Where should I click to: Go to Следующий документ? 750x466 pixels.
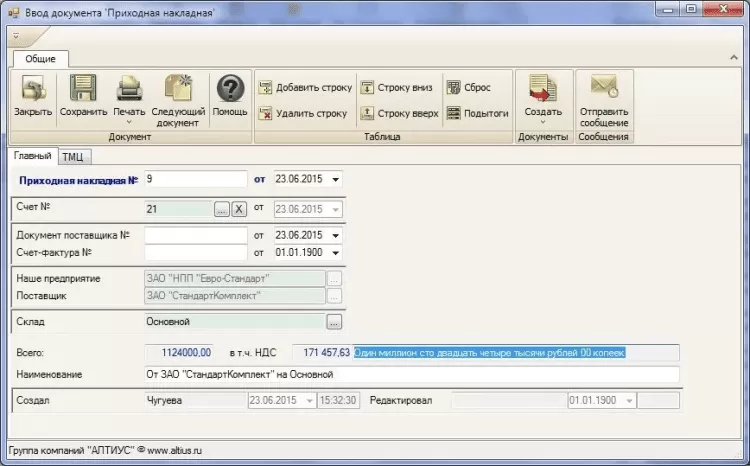[178, 88]
